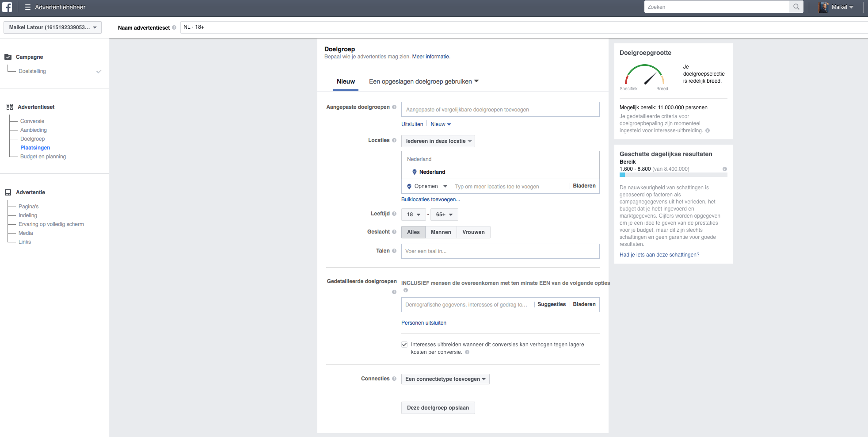Toggle the Interesses uitbreiden checkbox
868x437 pixels.
coord(404,345)
